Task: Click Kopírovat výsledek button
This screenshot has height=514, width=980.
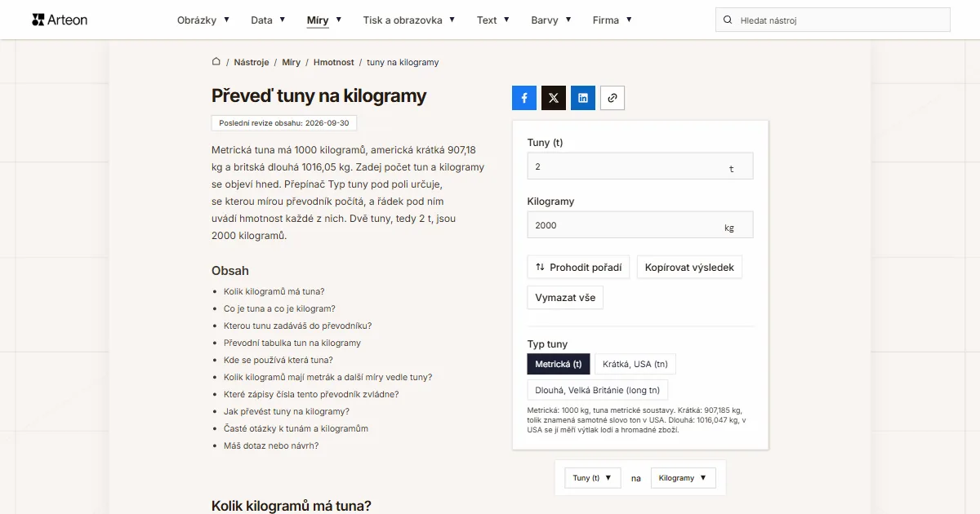Action: (x=689, y=267)
